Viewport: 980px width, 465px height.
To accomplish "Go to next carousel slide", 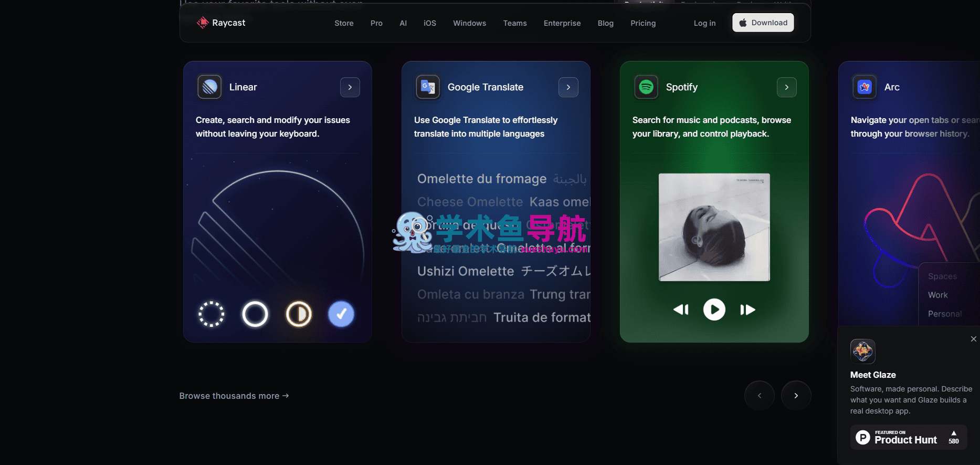I will point(796,396).
